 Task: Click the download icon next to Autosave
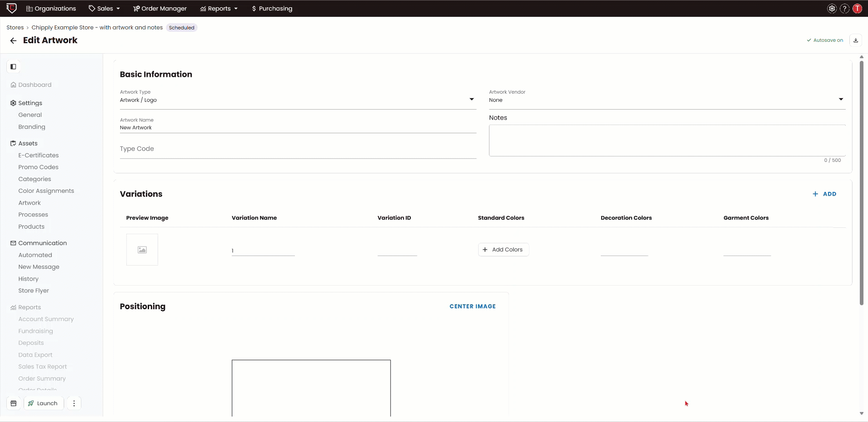pos(855,40)
